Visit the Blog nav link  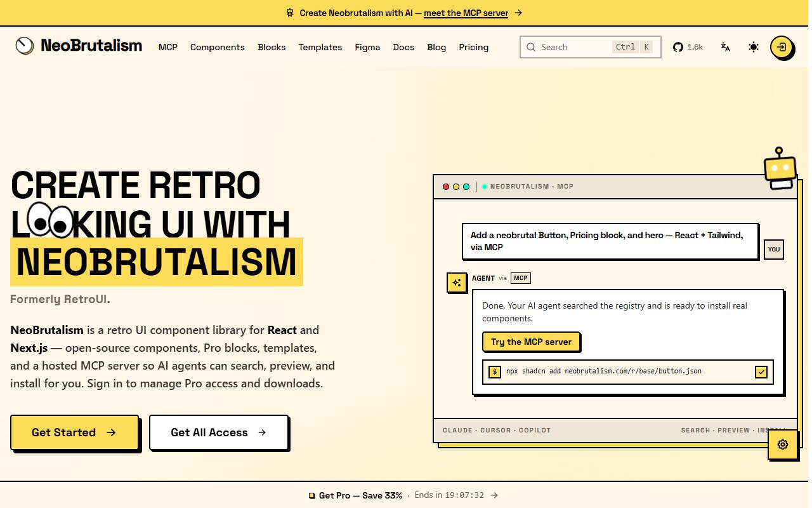436,47
